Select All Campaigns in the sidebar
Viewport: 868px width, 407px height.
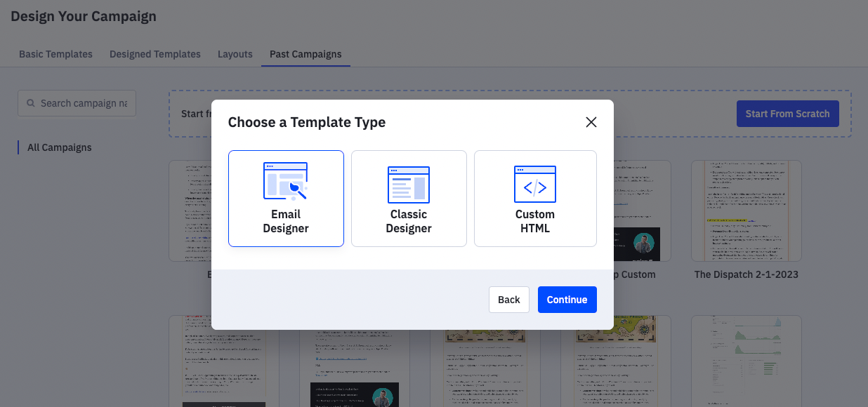point(60,147)
